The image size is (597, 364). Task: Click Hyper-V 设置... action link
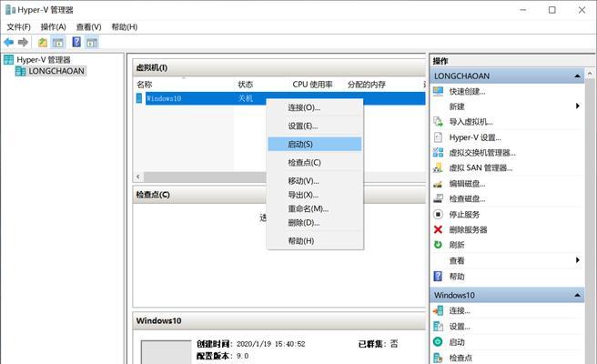[x=475, y=137]
